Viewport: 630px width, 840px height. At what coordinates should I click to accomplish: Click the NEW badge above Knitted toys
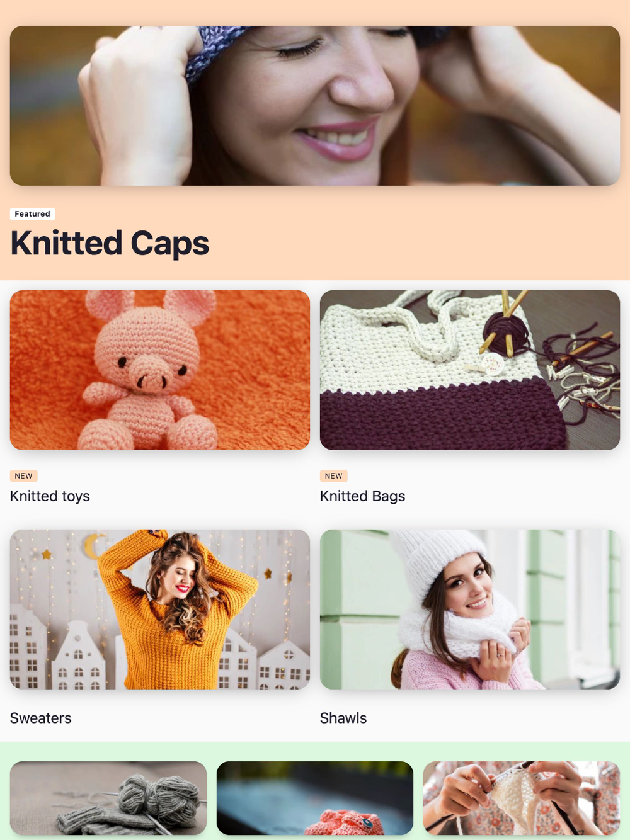coord(24,476)
